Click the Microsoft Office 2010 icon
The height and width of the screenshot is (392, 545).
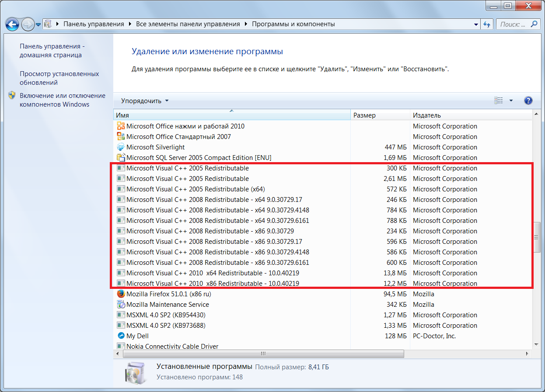121,126
